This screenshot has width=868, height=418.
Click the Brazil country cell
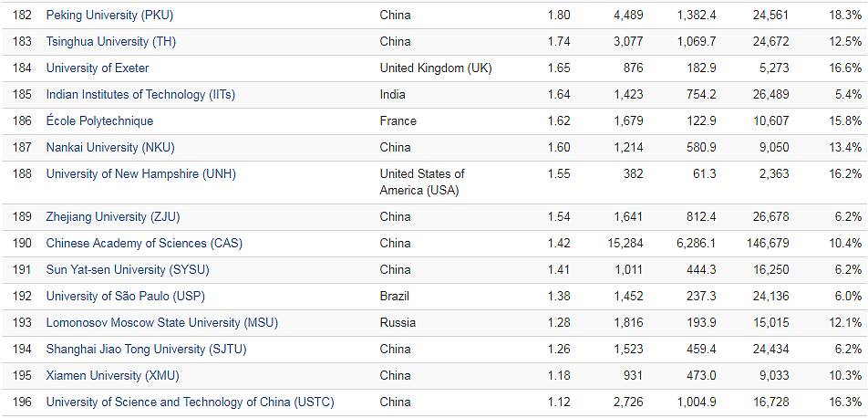(395, 296)
